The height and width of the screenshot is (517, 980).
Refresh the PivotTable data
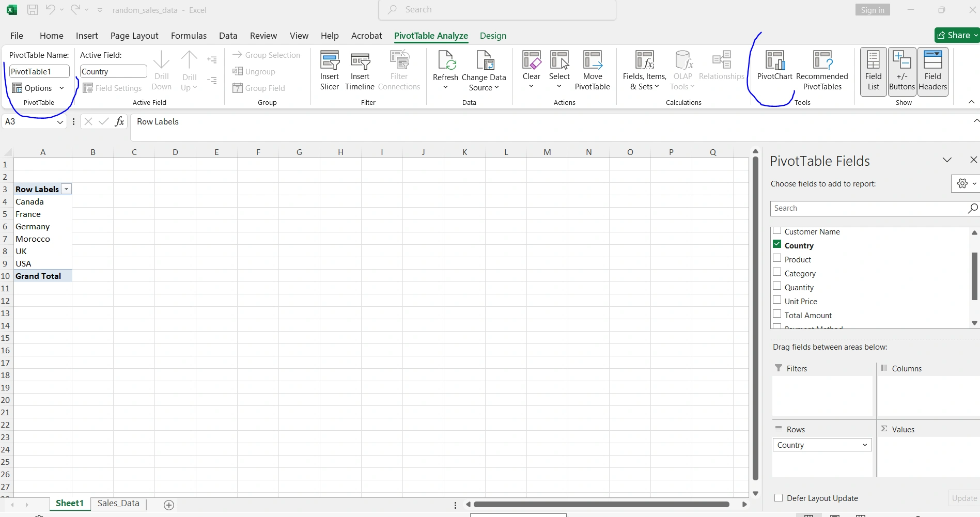coord(445,70)
